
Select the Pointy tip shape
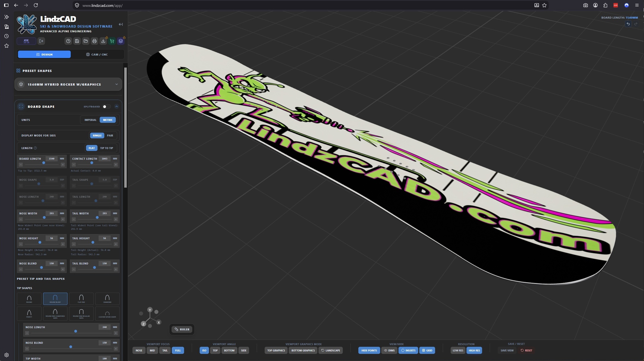pyautogui.click(x=29, y=313)
